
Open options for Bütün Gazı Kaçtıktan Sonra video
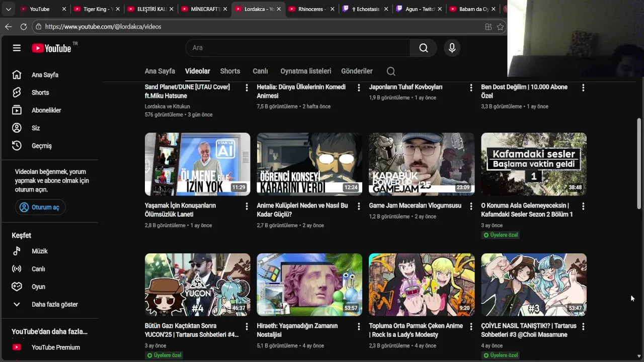click(x=247, y=326)
